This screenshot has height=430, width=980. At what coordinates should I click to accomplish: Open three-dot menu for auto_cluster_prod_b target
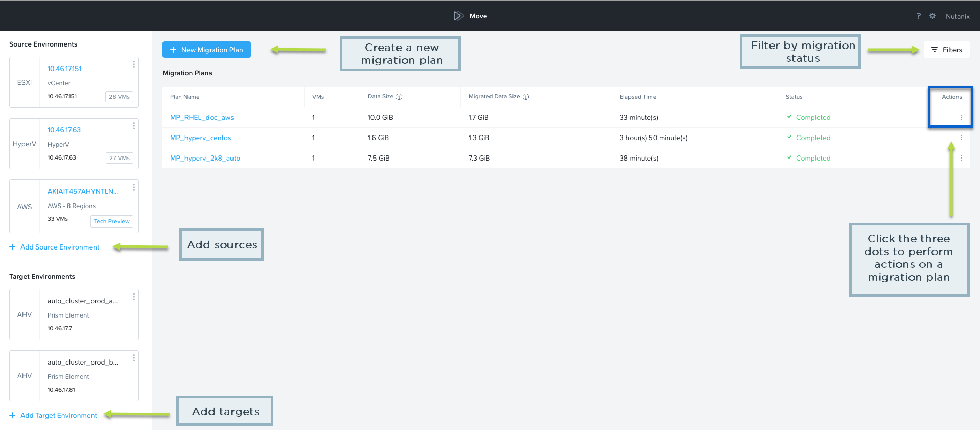134,358
